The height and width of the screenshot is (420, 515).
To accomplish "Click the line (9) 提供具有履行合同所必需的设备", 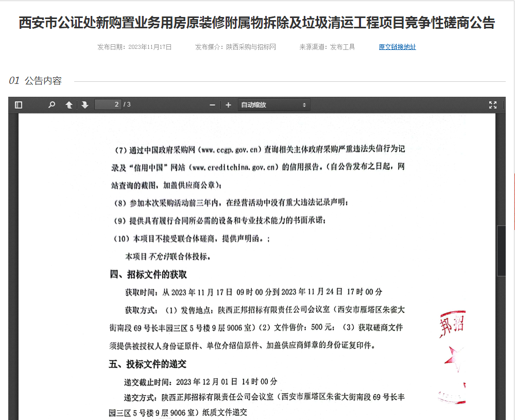I will pyautogui.click(x=220, y=220).
